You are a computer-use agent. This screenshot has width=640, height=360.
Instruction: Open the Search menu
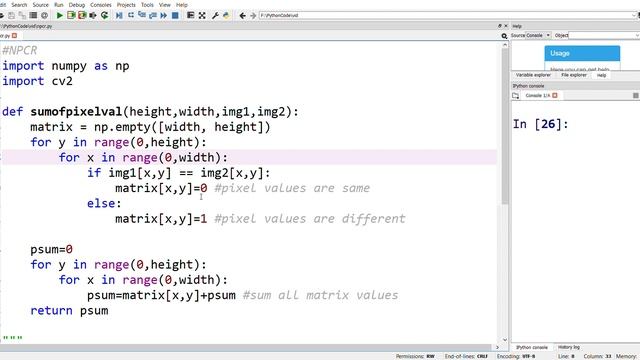[19, 5]
